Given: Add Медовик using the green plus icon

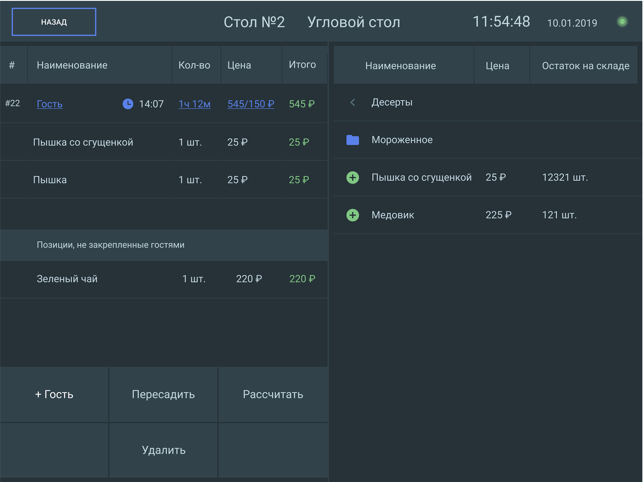Looking at the screenshot, I should [x=353, y=215].
